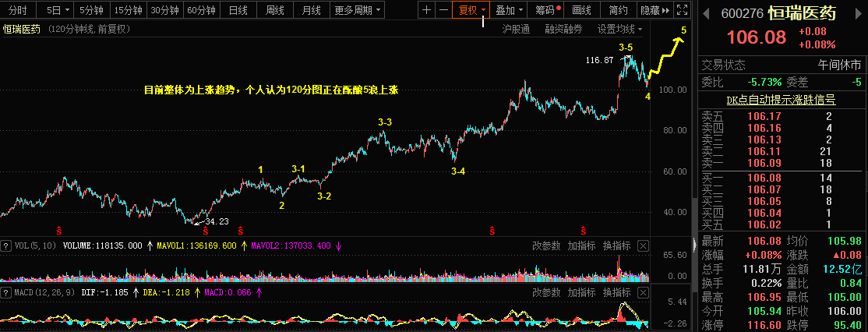Toggle fullscreen chart icon
868x332 pixels.
[x=683, y=10]
